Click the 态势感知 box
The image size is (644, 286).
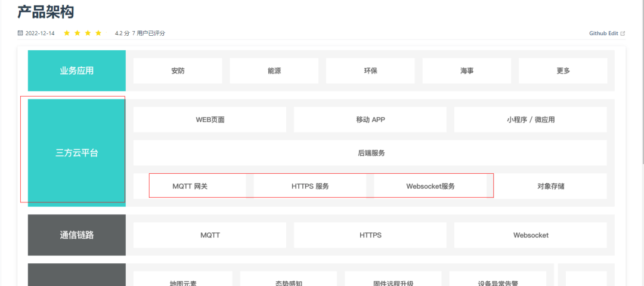[x=289, y=279]
